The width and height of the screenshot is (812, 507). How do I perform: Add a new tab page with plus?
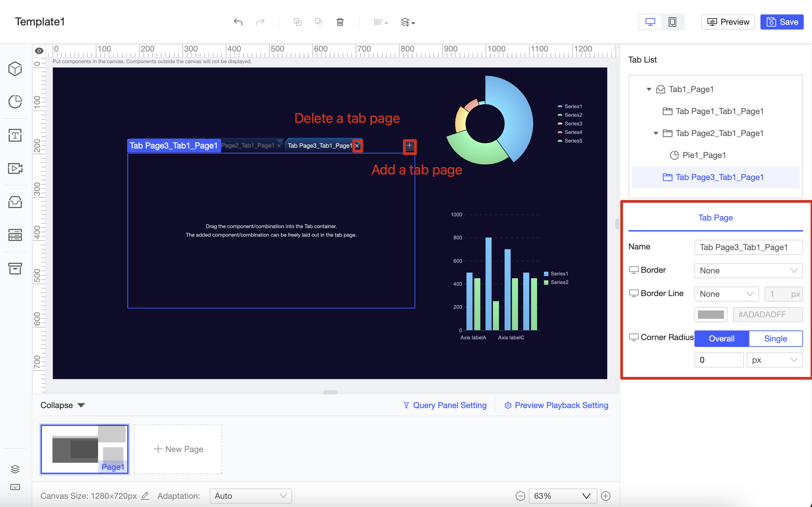pyautogui.click(x=409, y=146)
